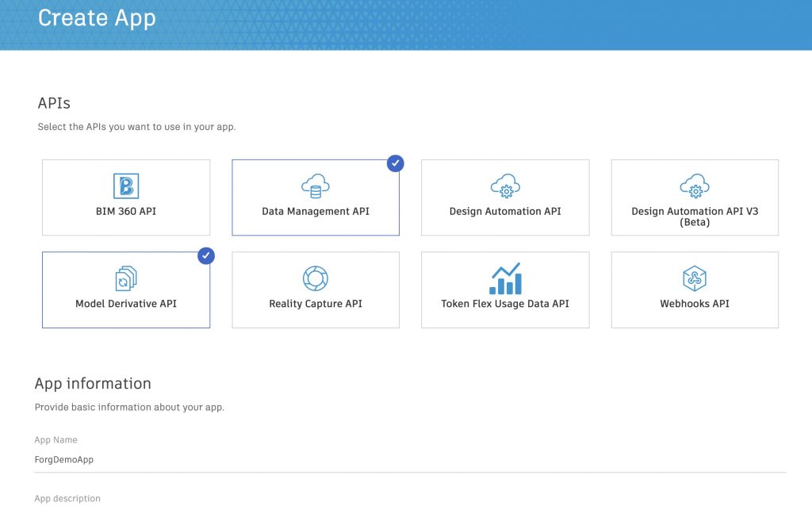Screen dimensions: 812x506
Task: Select the Design Automation API label
Action: pyautogui.click(x=505, y=211)
